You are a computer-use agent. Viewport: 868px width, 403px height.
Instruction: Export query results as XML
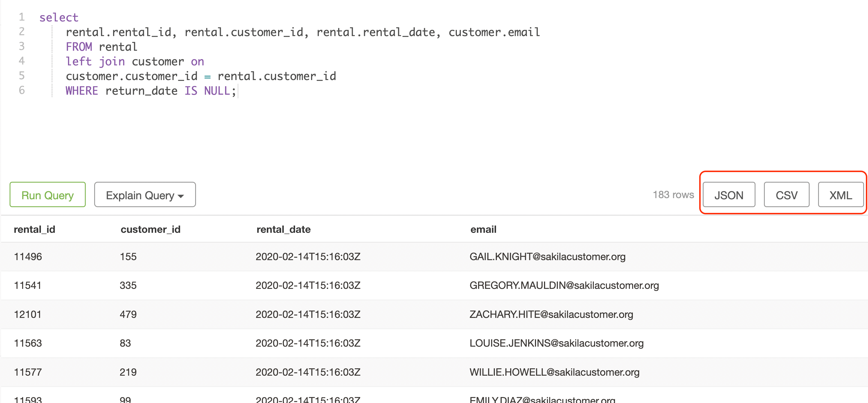[x=841, y=195]
